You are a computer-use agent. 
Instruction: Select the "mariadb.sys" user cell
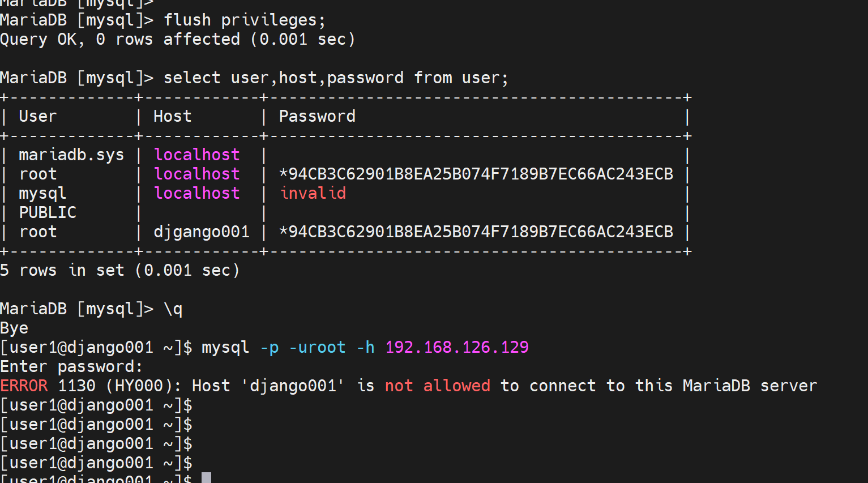tap(71, 155)
